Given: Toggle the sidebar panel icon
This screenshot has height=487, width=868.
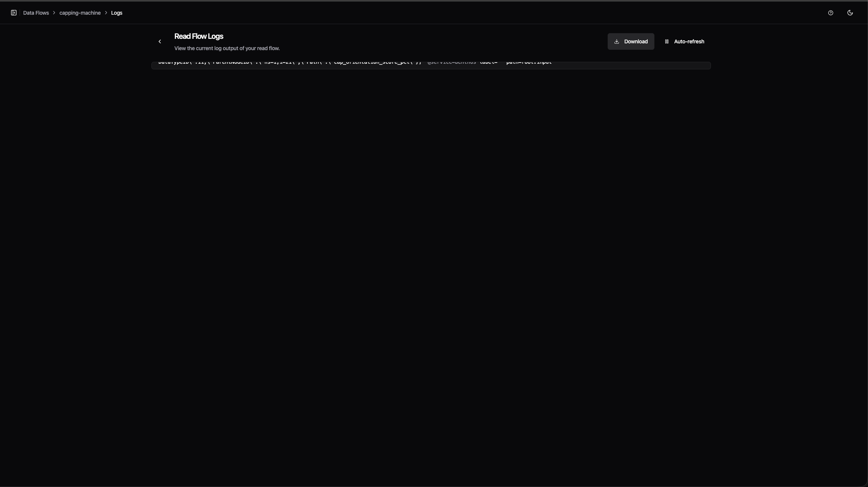Looking at the screenshot, I should tap(14, 13).
